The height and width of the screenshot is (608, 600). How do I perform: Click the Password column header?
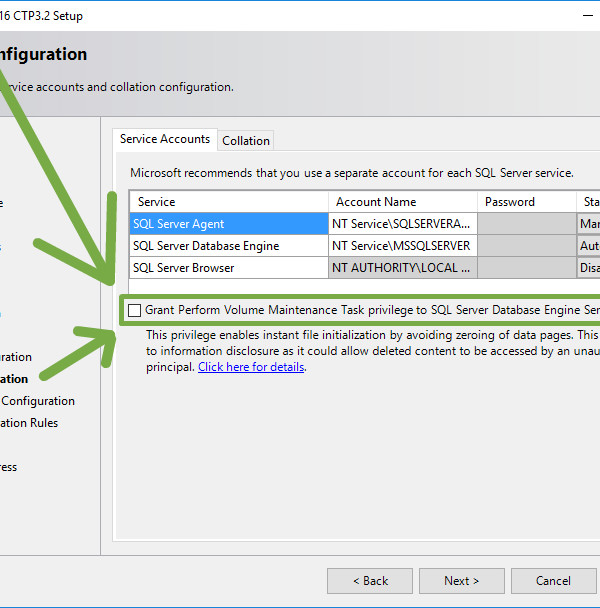point(527,202)
